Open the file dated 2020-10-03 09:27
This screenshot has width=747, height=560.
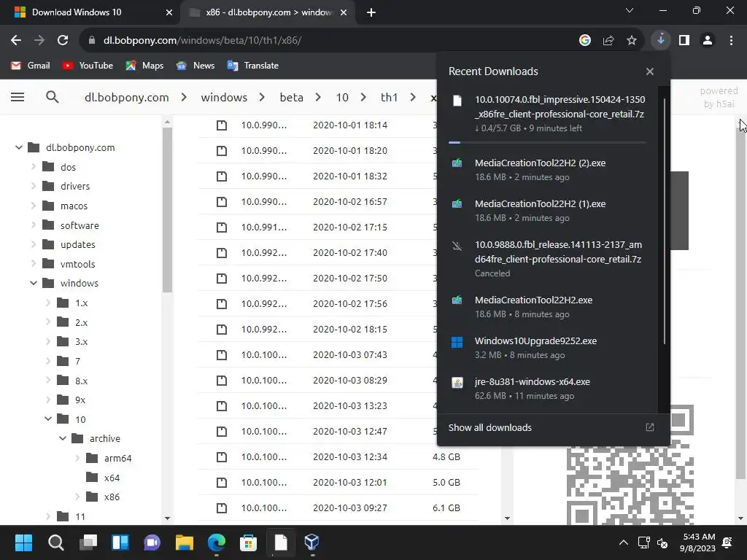[x=337, y=508]
